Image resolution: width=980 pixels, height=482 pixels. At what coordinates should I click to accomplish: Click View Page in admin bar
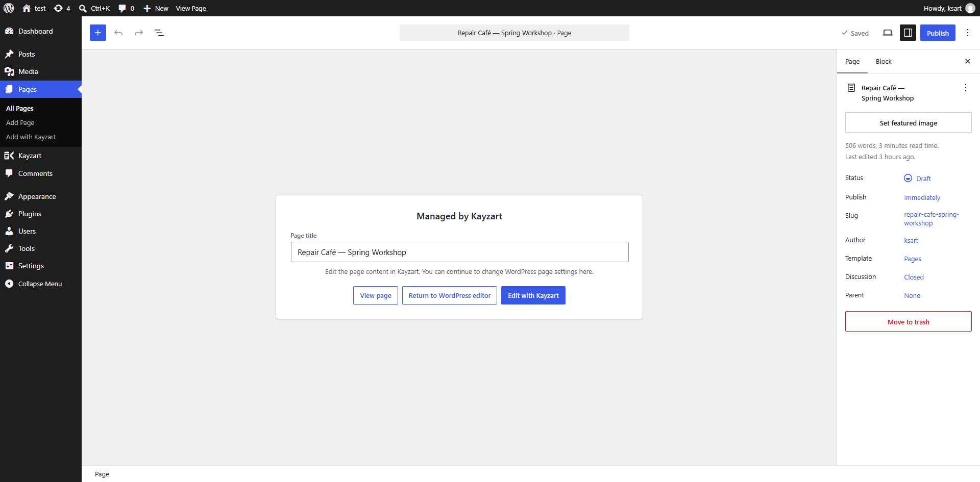[x=191, y=8]
